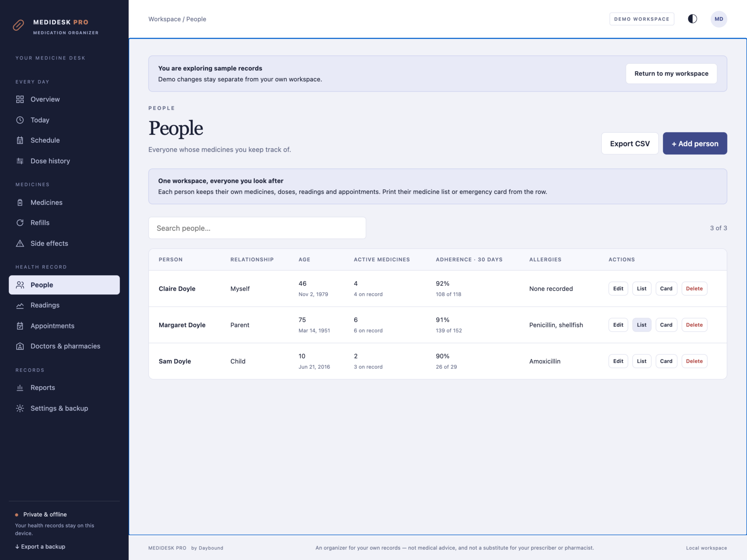Toggle the dark/light theme contrast icon
747x560 pixels.
[692, 19]
